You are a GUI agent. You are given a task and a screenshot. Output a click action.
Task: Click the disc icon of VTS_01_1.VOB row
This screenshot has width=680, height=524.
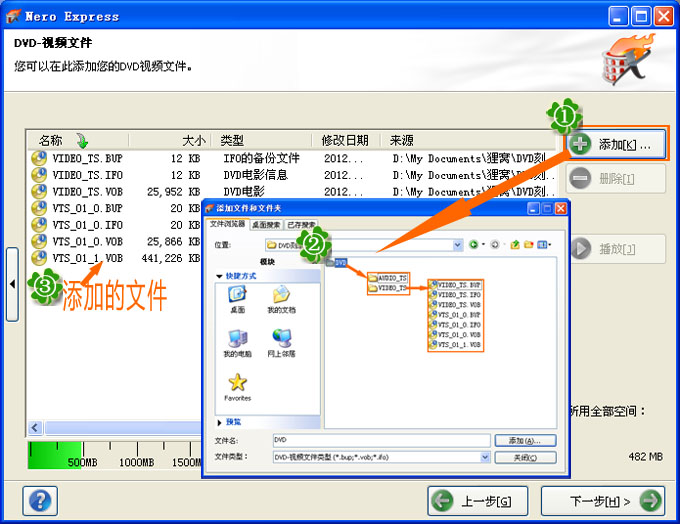39,258
